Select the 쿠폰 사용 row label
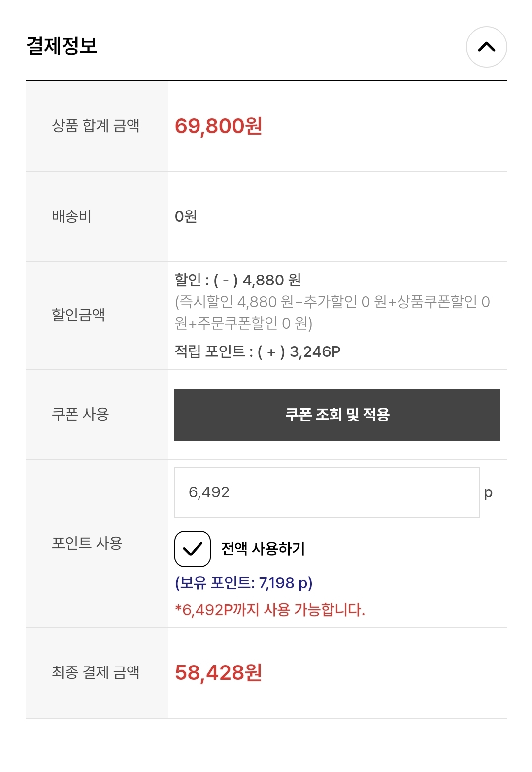532x772 pixels. (x=80, y=414)
